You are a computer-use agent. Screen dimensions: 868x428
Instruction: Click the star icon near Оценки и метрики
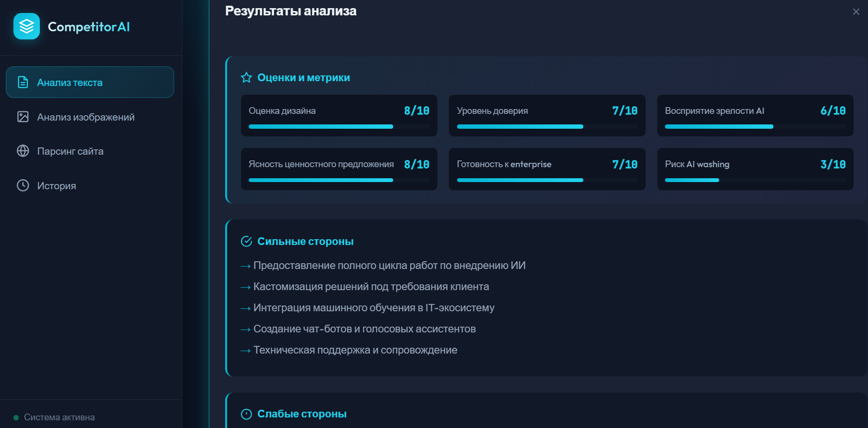tap(246, 77)
